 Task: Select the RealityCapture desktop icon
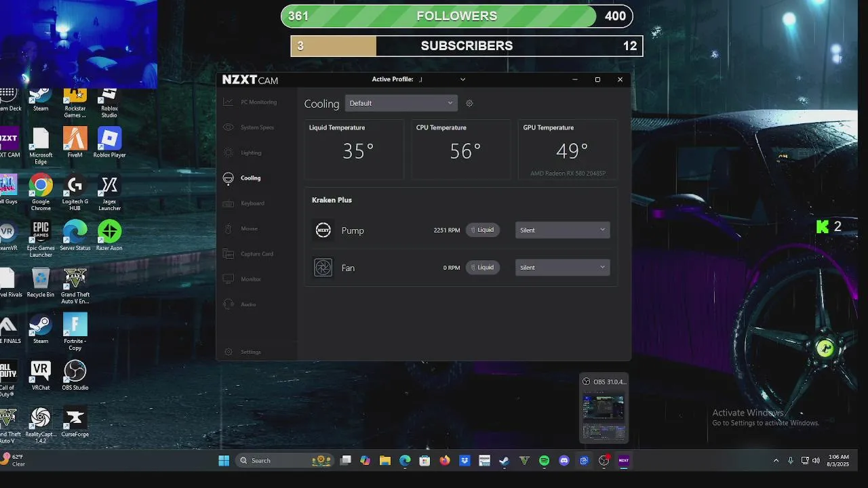pos(41,426)
